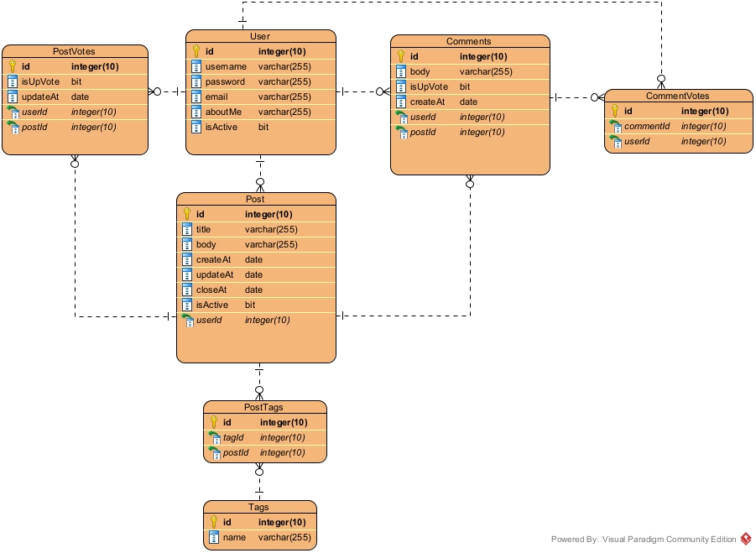
Task: Click the foreign key icon beside commentId in CommentVotes
Action: point(615,127)
